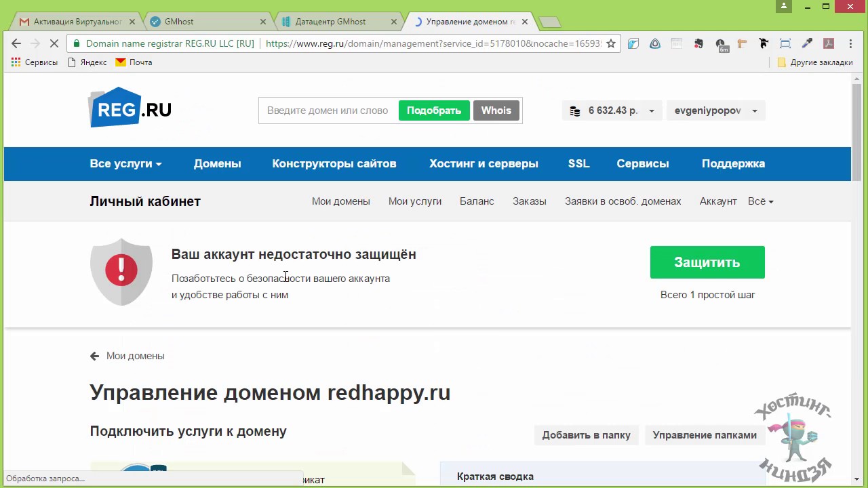Open Сервисы in the blue navigation
868x488 pixels.
pyautogui.click(x=643, y=164)
